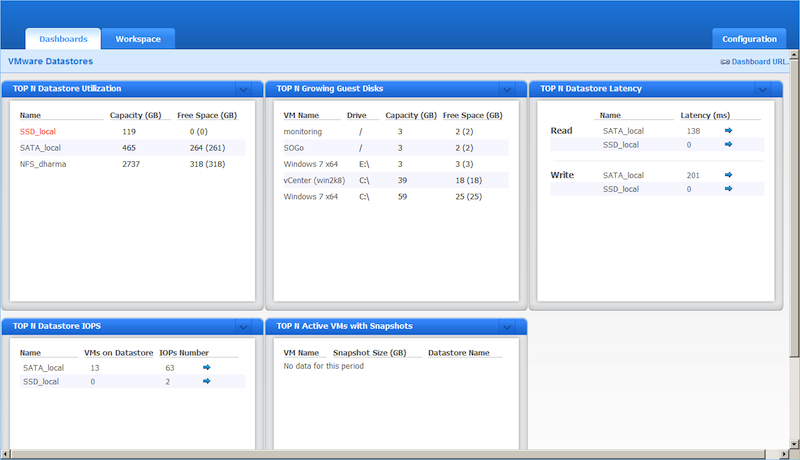Click SATA_local in Datastore IOPS table

43,368
